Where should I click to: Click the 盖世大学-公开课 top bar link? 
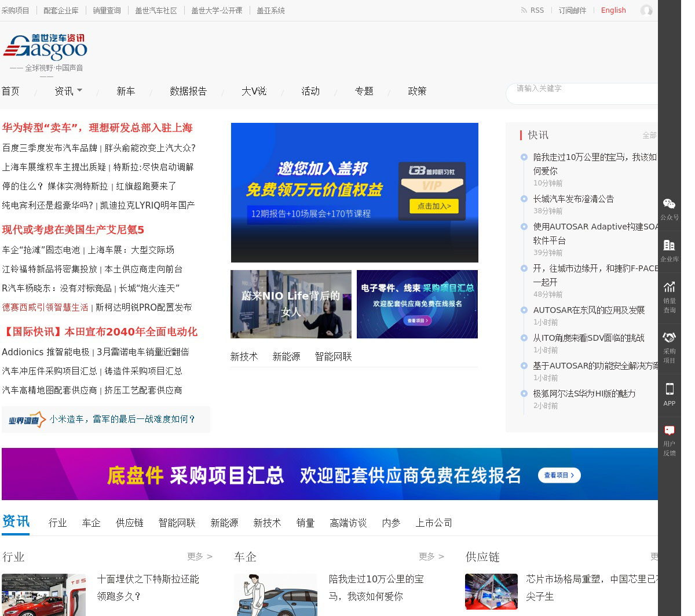pos(217,10)
